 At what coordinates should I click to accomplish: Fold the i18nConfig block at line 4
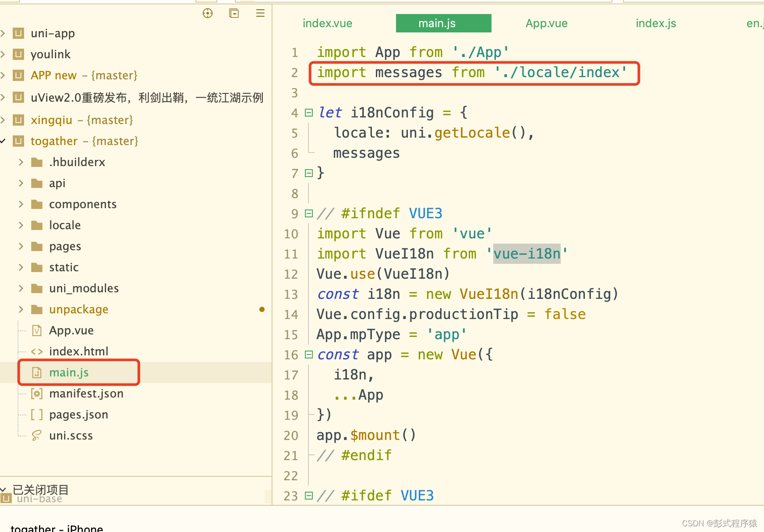tap(309, 113)
